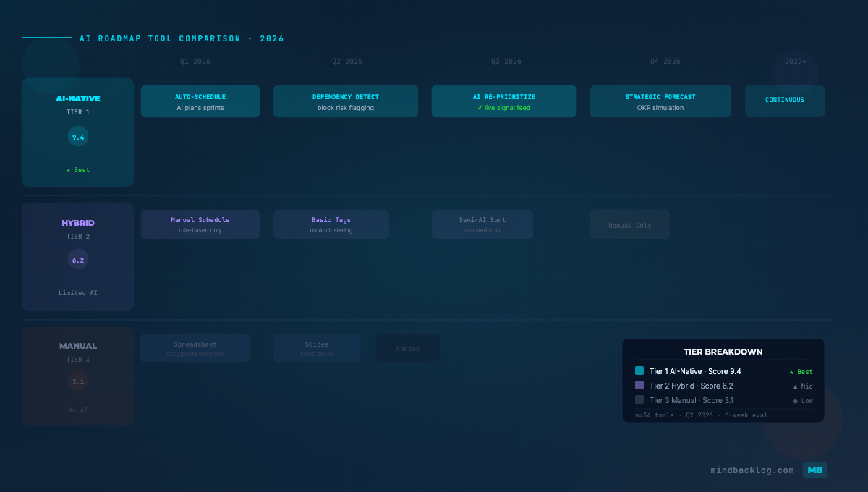The height and width of the screenshot is (492, 868).
Task: Click the TIER 3 label
Action: [78, 360]
